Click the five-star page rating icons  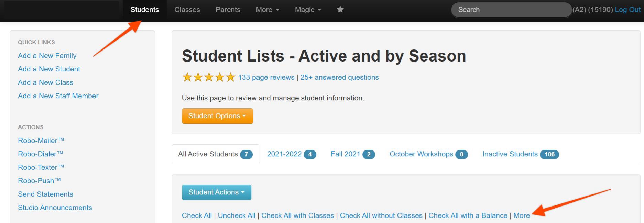[x=208, y=77]
